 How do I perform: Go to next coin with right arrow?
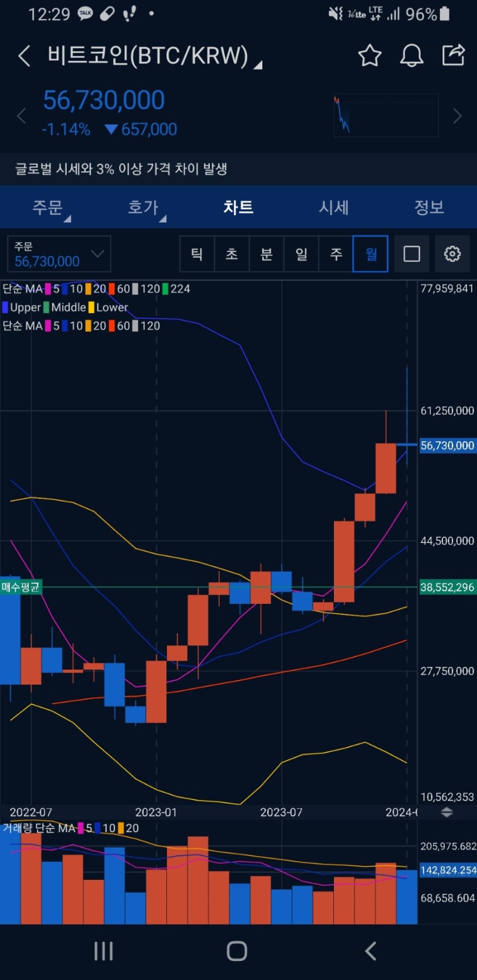(457, 116)
